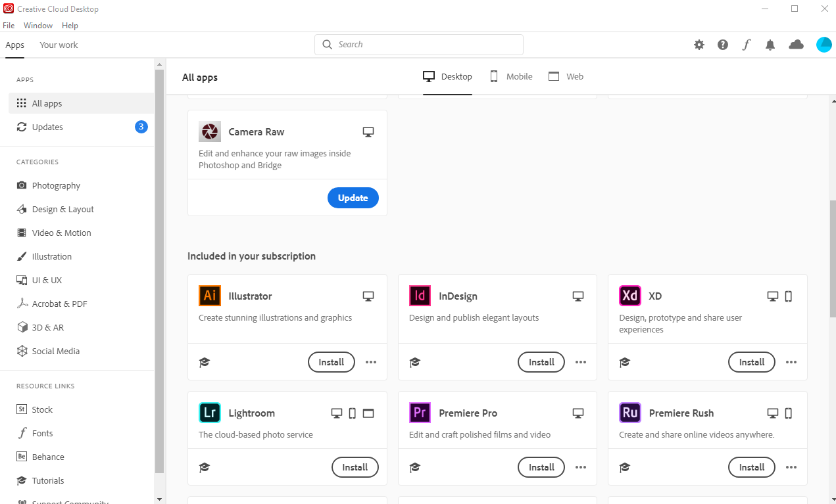Open more options for Premiere Pro
The height and width of the screenshot is (504, 836).
[x=581, y=467]
